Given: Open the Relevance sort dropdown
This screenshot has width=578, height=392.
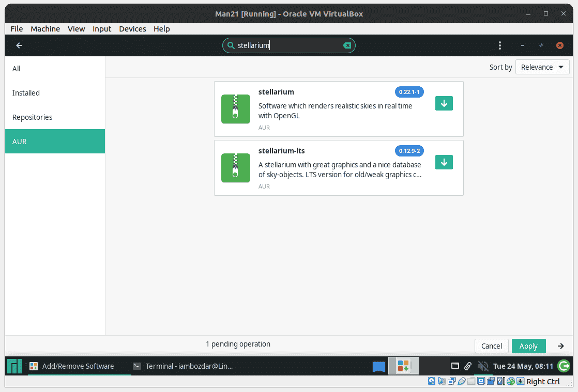Looking at the screenshot, I should click(542, 67).
